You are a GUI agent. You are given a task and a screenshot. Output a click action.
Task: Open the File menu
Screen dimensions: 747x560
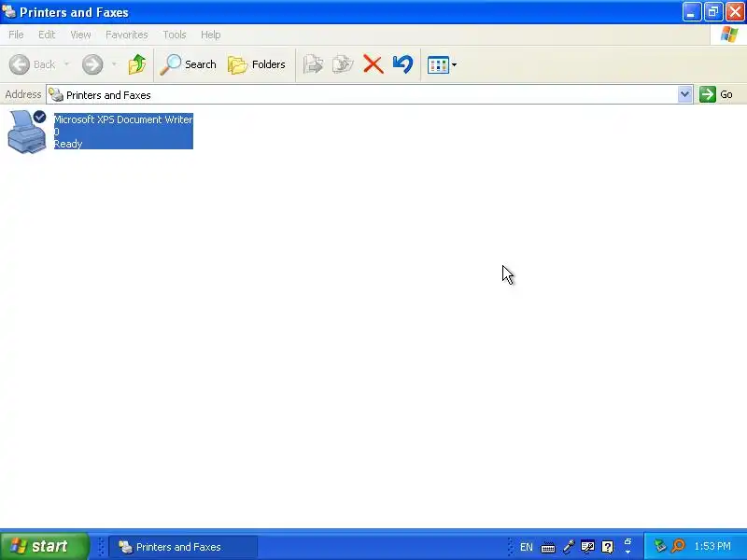click(x=16, y=35)
